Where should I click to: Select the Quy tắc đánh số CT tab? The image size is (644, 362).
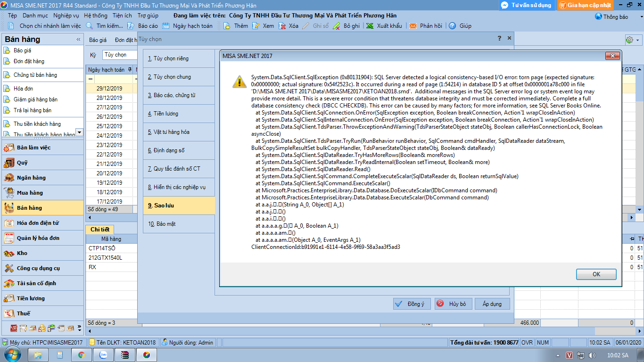(179, 169)
